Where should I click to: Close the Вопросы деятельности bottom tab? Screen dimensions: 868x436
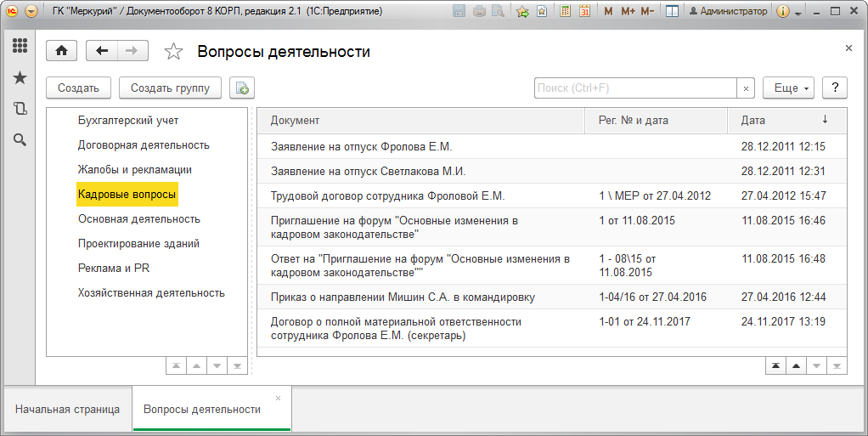coord(278,398)
